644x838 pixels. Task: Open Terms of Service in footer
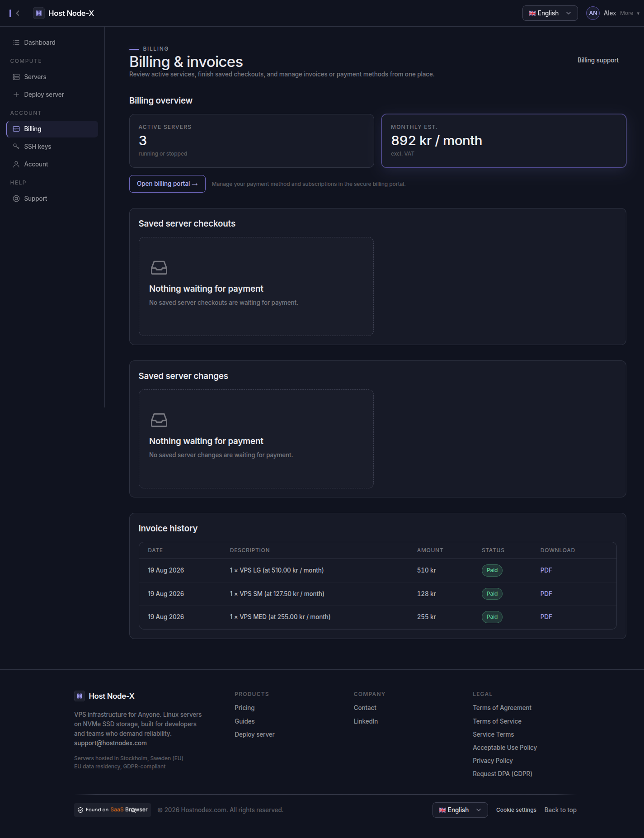[x=497, y=721]
